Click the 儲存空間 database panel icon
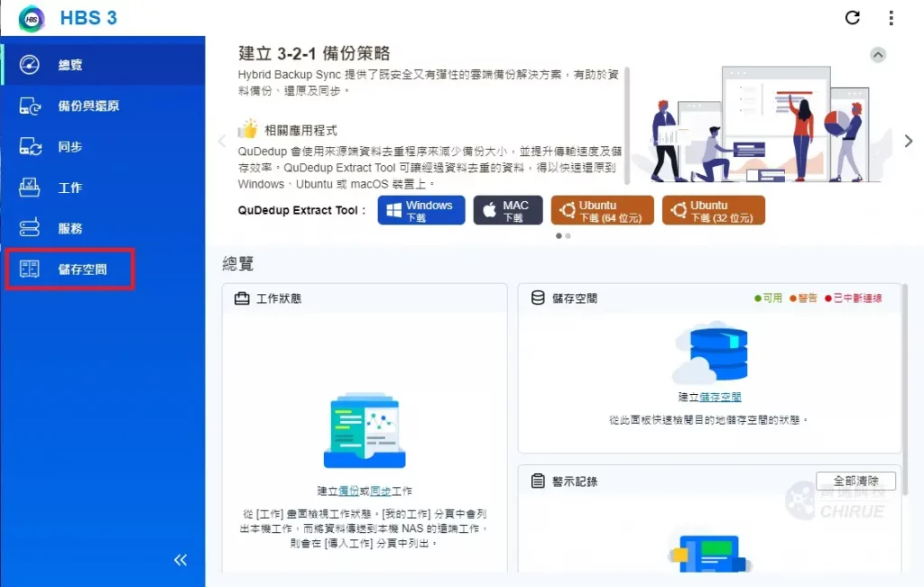The width and height of the screenshot is (924, 587). click(538, 298)
